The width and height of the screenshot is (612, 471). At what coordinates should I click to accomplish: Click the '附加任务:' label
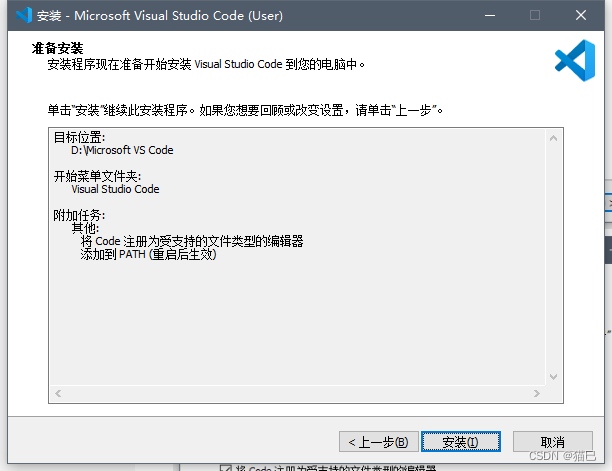click(x=79, y=215)
